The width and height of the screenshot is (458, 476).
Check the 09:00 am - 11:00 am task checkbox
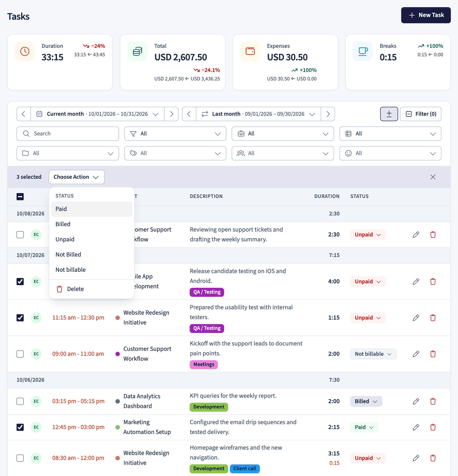click(20, 354)
